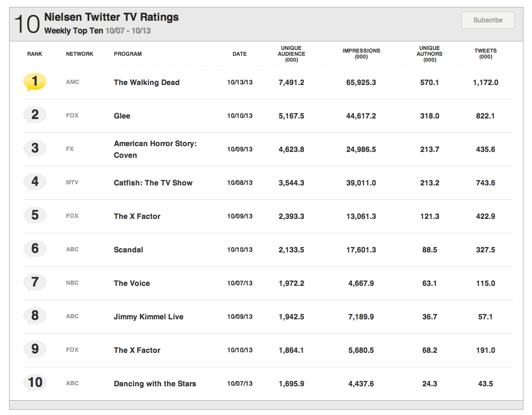Click the rank 6 speech bubble icon
Screen dimensions: 532x415
[x=35, y=249]
